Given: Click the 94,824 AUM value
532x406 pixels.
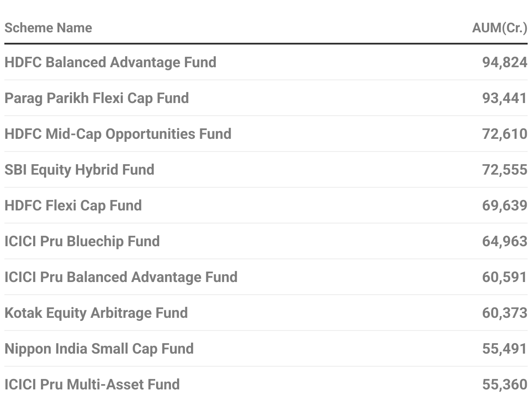Looking at the screenshot, I should click(505, 62).
